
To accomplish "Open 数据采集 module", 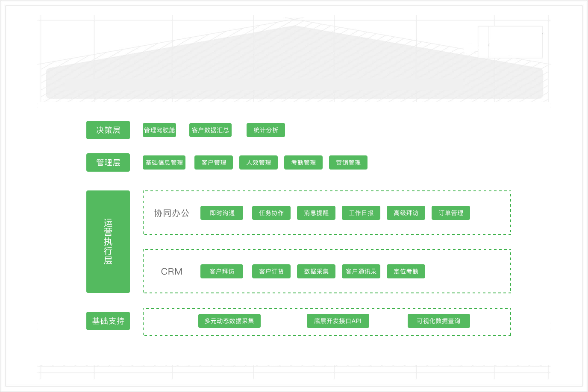I will 316,272.
